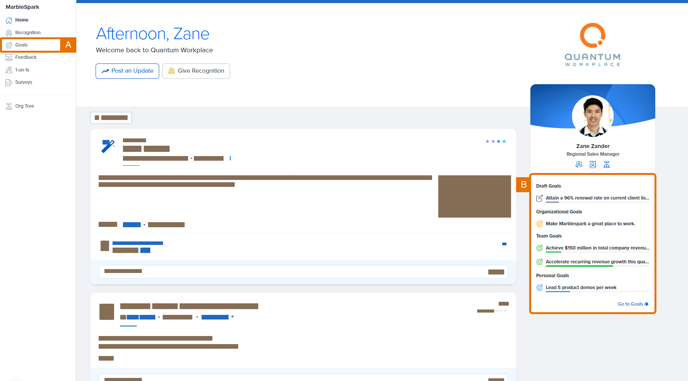The image size is (688, 381).
Task: Open the feed filter dropdown above the posts
Action: pyautogui.click(x=111, y=118)
